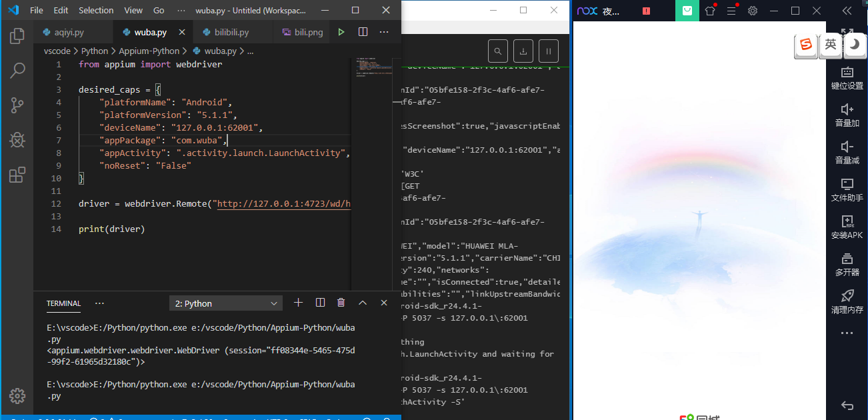868x420 pixels.
Task: Expand the Nox sidebar more tools ellipsis
Action: (847, 333)
